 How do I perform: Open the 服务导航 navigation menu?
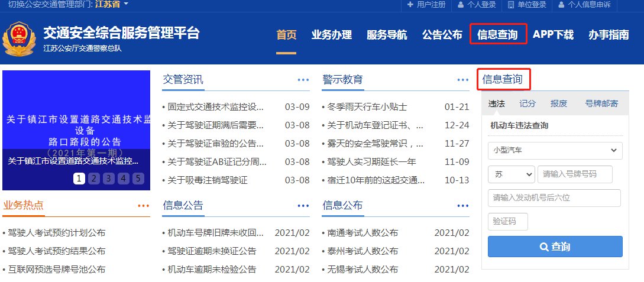tap(387, 35)
